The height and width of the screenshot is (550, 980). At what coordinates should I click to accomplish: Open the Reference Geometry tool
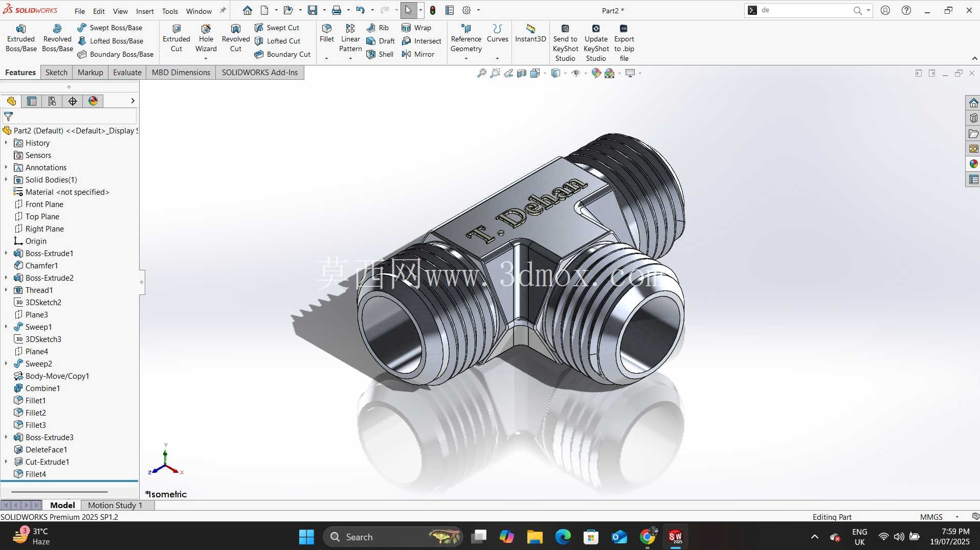pos(466,38)
